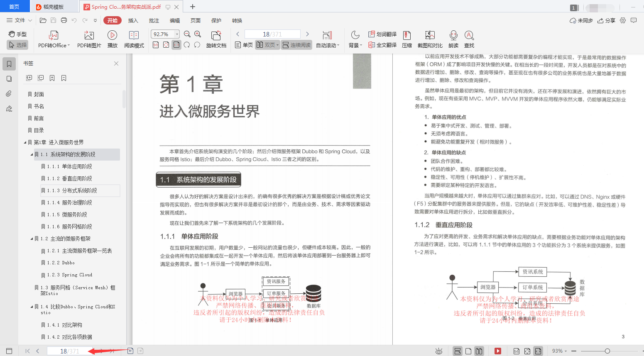The image size is (644, 356).
Task: Open the PDF转Office converter
Action: (54, 39)
